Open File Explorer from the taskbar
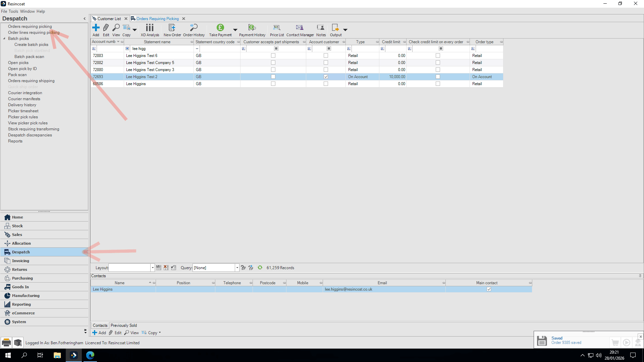The height and width of the screenshot is (362, 644). click(57, 355)
